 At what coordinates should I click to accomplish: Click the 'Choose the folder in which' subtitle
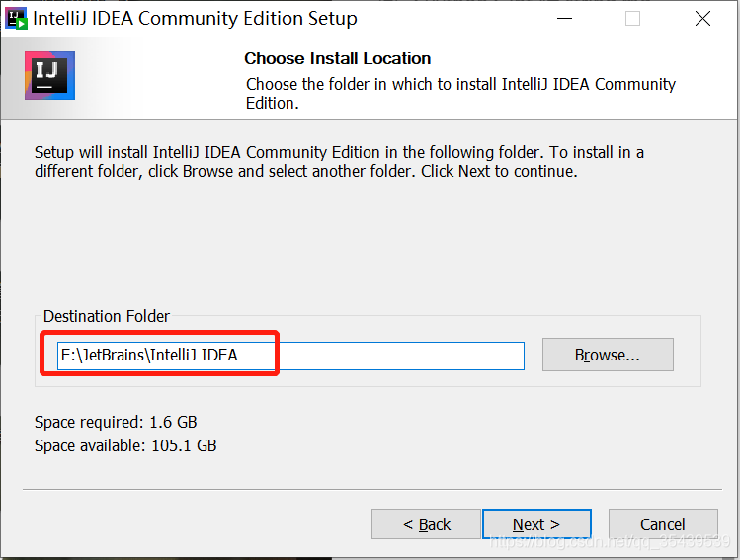coord(460,94)
